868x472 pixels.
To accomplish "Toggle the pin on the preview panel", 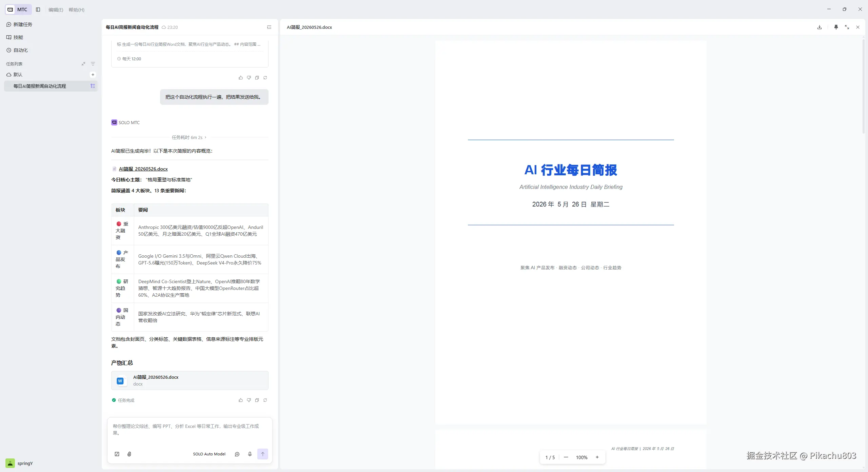I will point(836,27).
